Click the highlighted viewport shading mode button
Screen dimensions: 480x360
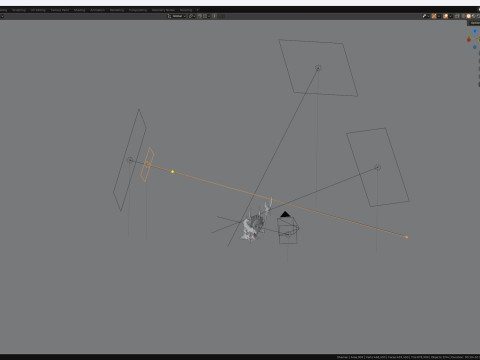[x=469, y=16]
